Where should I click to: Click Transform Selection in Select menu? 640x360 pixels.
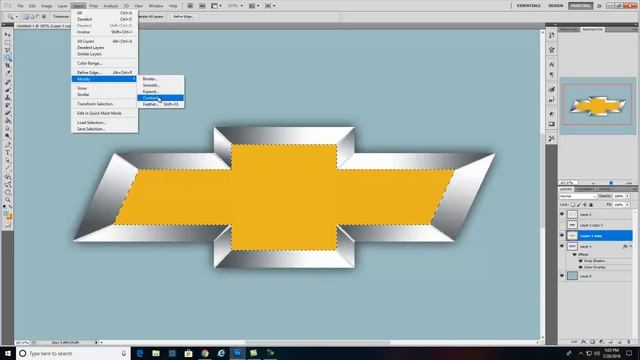point(104,104)
